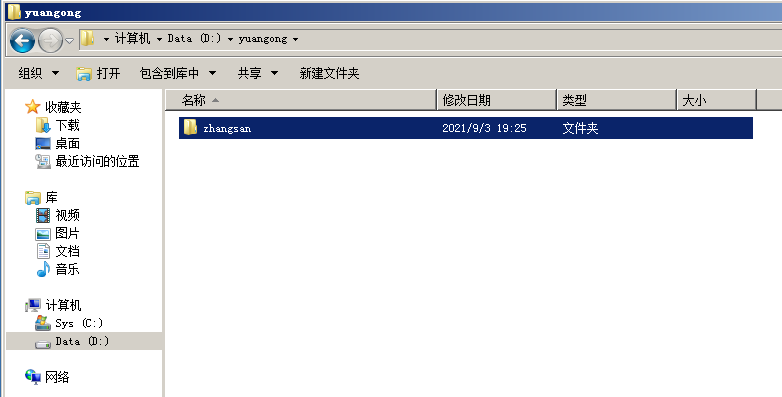The image size is (782, 397).
Task: Click the 音乐 music note icon
Action: tap(43, 269)
